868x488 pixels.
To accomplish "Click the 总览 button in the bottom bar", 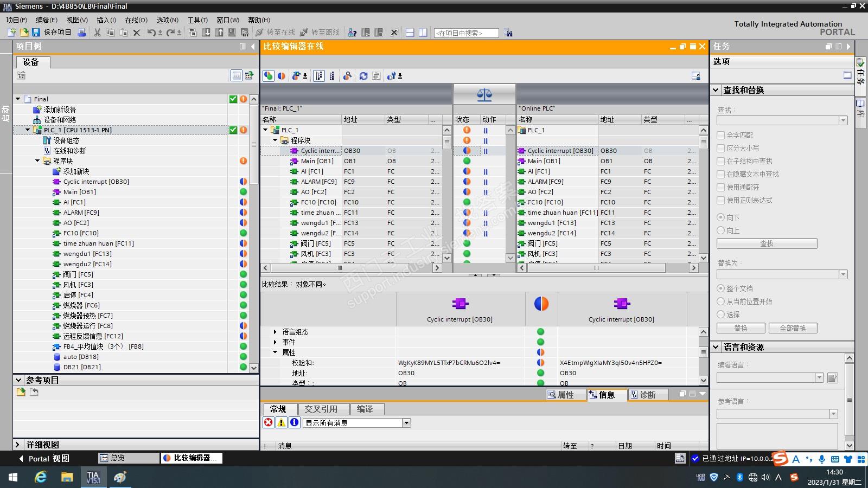I will (x=129, y=458).
